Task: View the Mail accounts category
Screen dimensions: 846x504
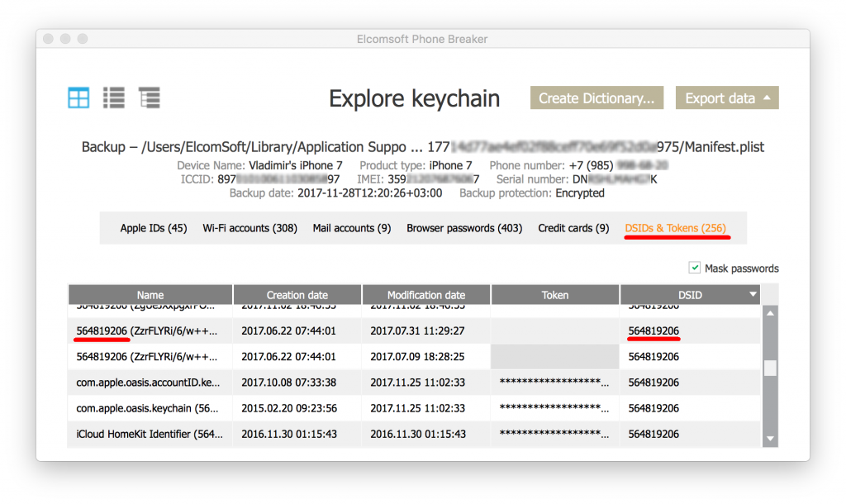Action: (351, 228)
